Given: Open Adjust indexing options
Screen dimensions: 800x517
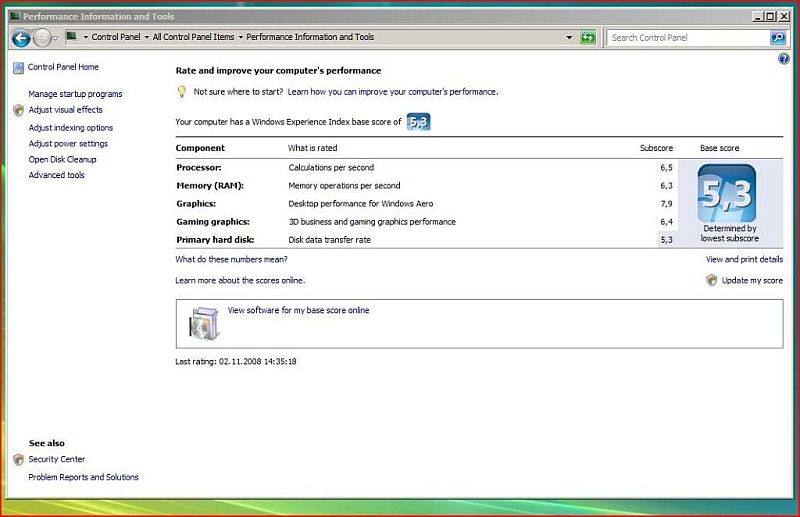Looking at the screenshot, I should click(71, 128).
